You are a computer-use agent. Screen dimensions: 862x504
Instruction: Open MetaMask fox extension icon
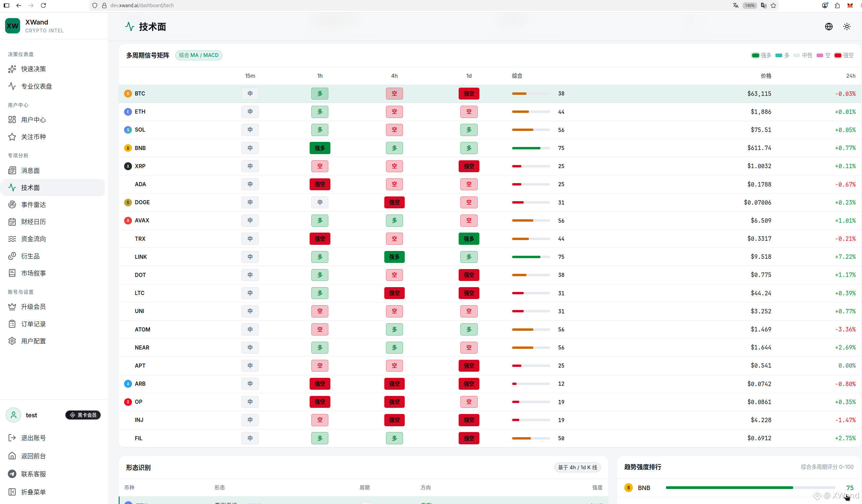(850, 5)
